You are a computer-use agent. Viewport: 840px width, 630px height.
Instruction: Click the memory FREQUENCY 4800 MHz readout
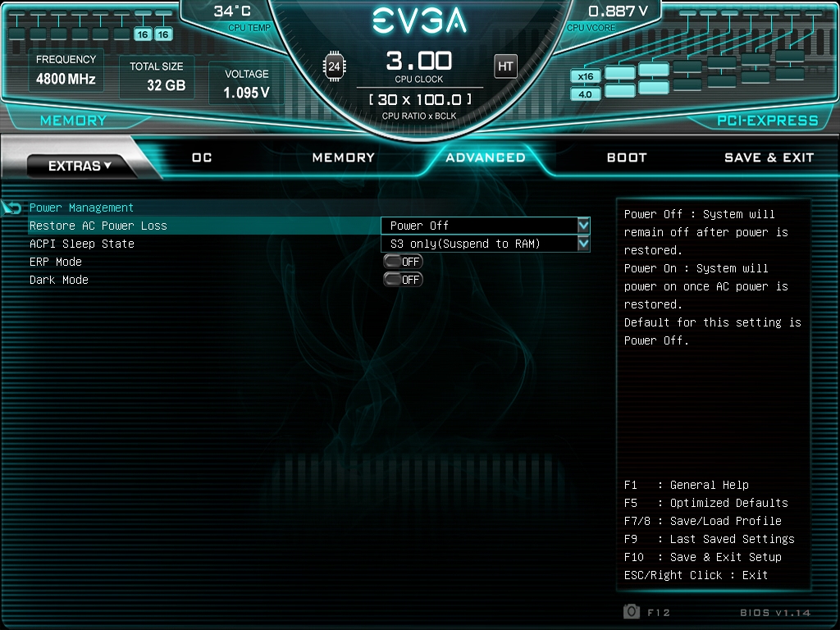point(66,71)
